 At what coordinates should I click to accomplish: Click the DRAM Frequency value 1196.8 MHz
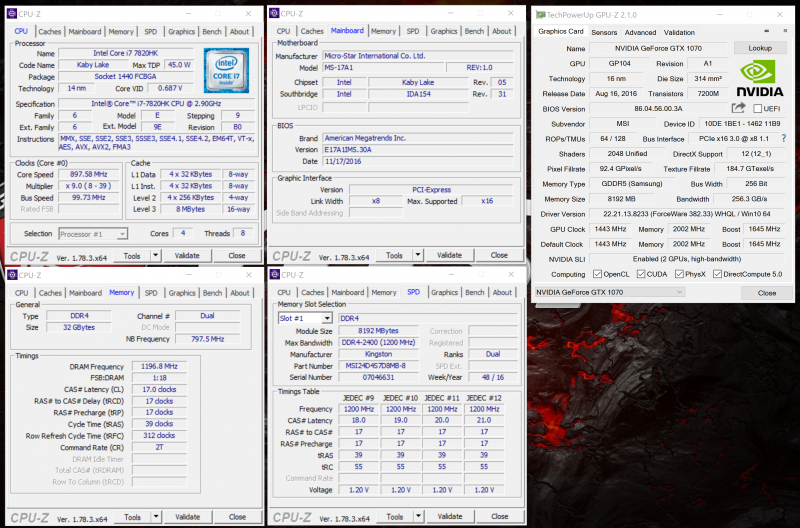(159, 366)
